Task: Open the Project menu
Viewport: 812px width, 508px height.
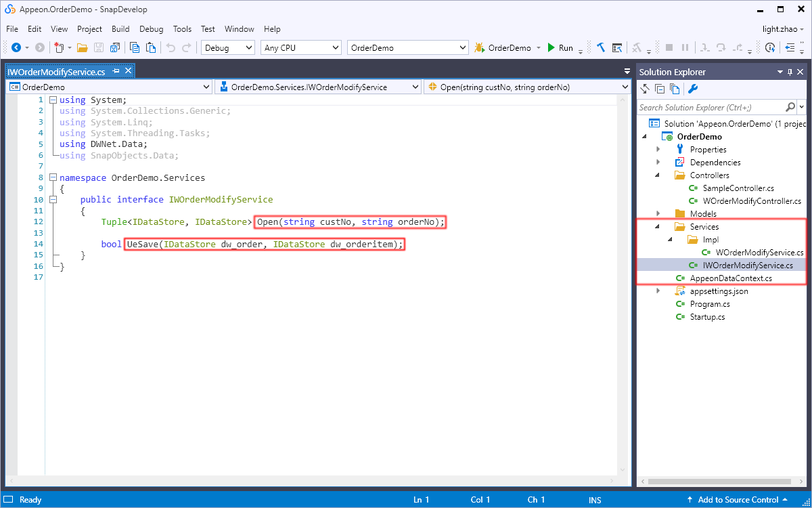Action: coord(89,29)
